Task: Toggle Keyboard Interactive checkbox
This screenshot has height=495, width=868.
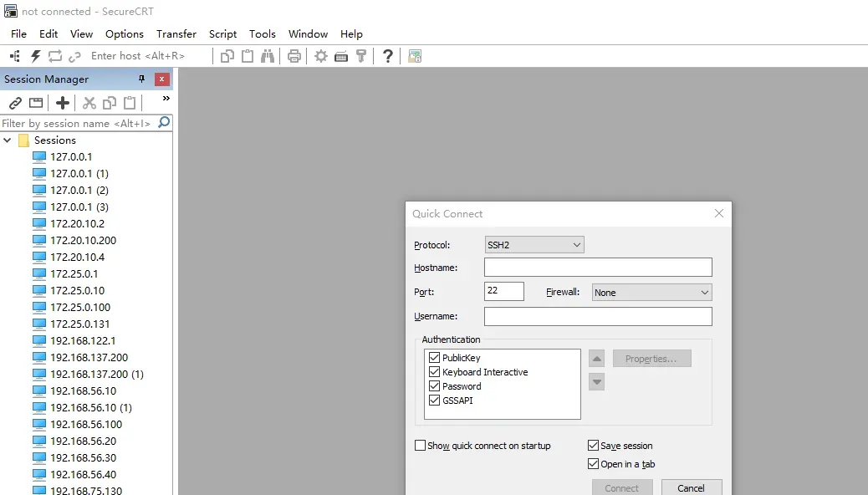Action: [435, 372]
